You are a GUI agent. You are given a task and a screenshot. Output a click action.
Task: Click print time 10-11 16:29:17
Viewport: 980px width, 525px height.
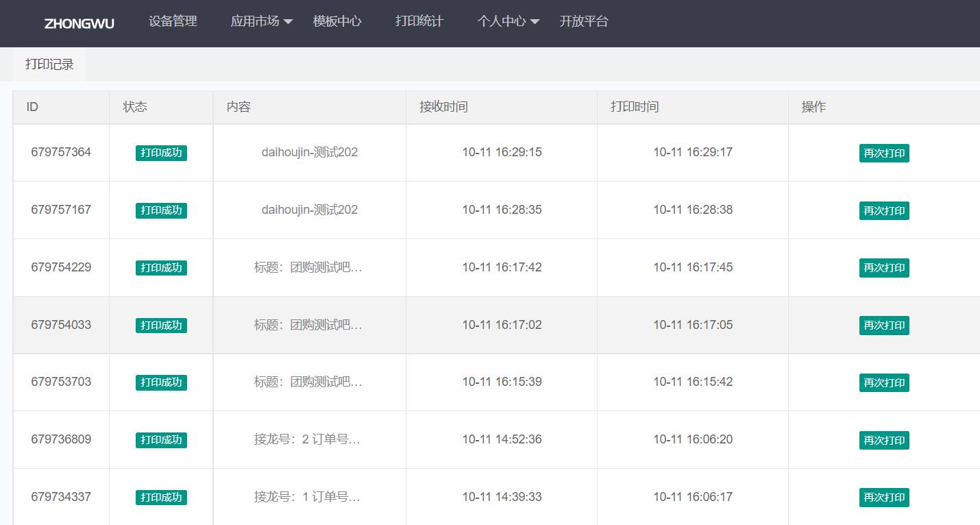coord(693,152)
